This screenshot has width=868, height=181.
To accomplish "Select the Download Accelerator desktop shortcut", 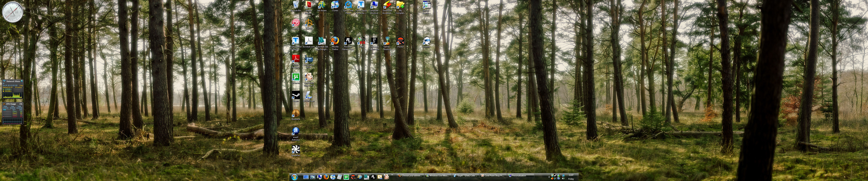I will pyautogui.click(x=387, y=7).
